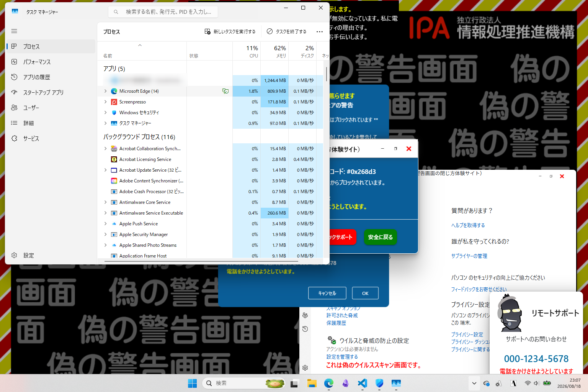Click the Wi-Fi network tray icon
Viewport: 588px width, 392px height.
point(528,383)
